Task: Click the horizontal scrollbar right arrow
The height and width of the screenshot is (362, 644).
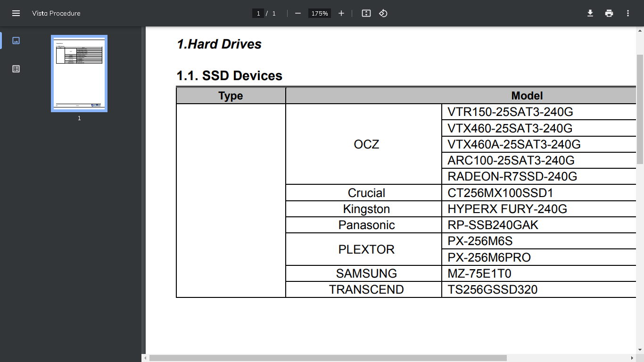Action: [x=632, y=358]
